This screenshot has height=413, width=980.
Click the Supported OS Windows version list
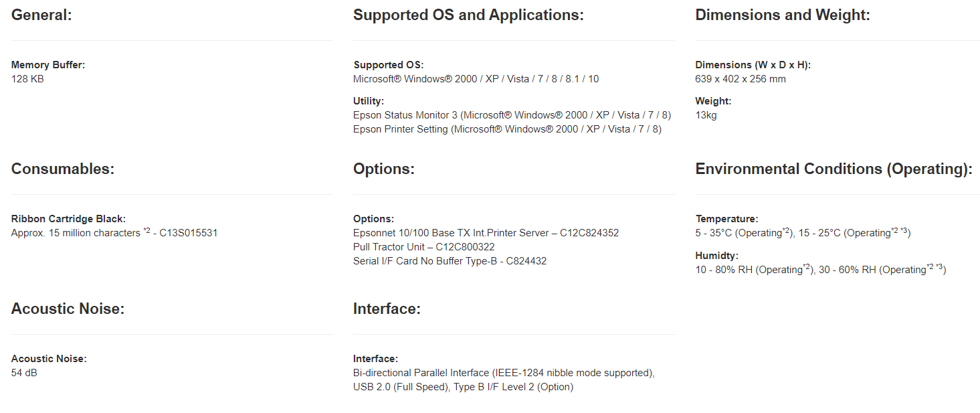click(x=476, y=79)
